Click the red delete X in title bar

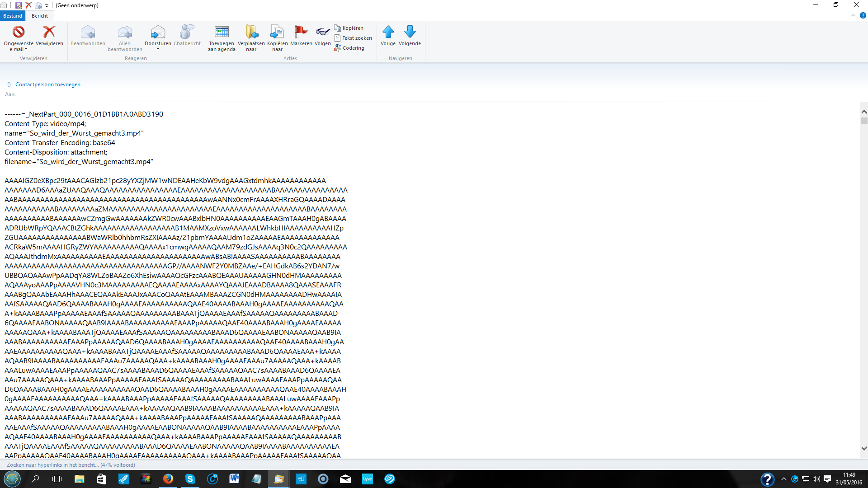point(28,5)
